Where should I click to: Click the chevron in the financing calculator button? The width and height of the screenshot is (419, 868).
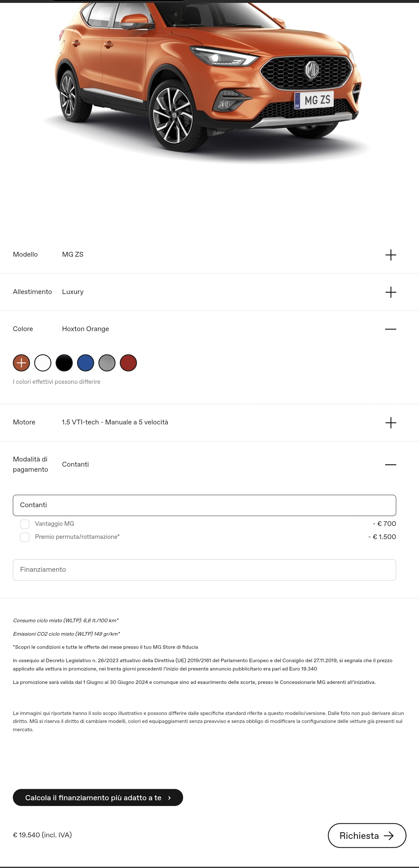tap(169, 798)
